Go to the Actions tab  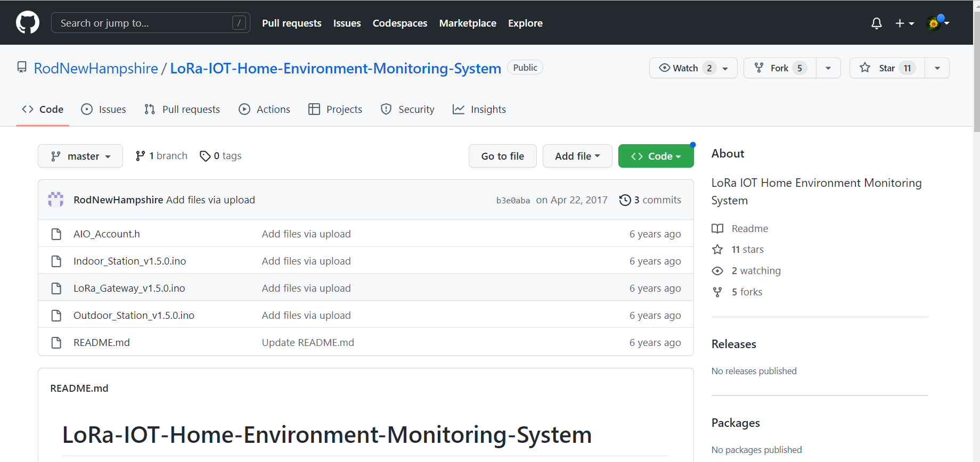[265, 109]
